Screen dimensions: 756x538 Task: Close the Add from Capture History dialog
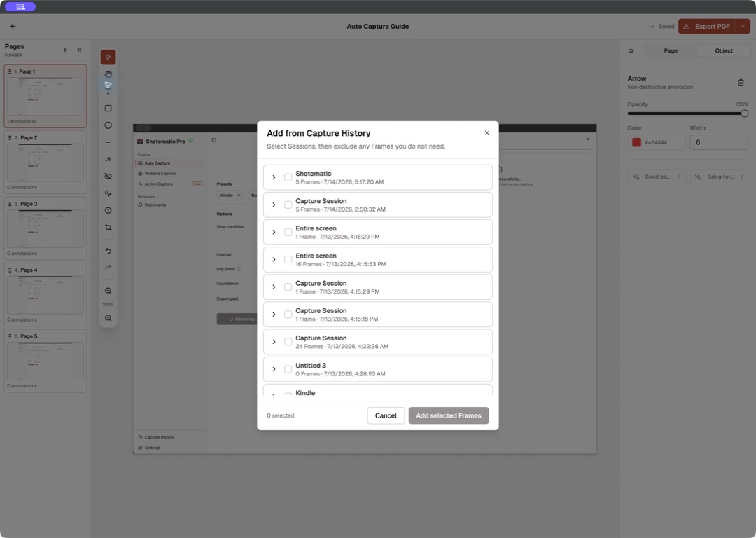[x=487, y=133]
